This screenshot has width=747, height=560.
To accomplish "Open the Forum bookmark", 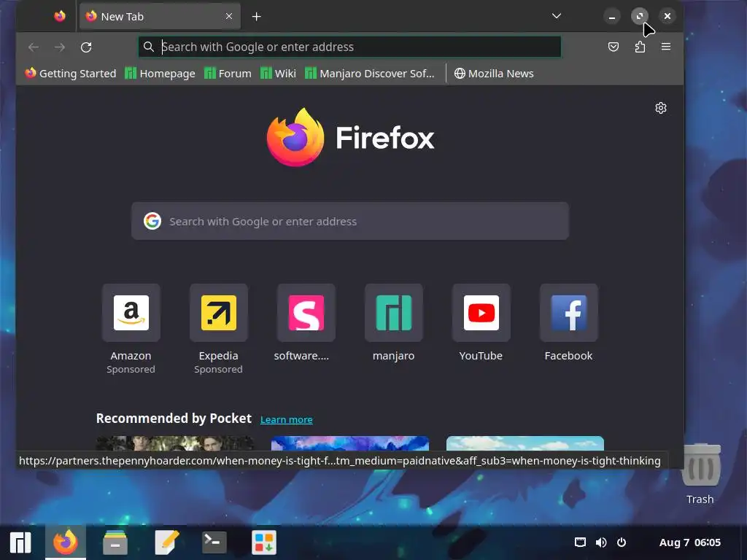I will pyautogui.click(x=228, y=74).
